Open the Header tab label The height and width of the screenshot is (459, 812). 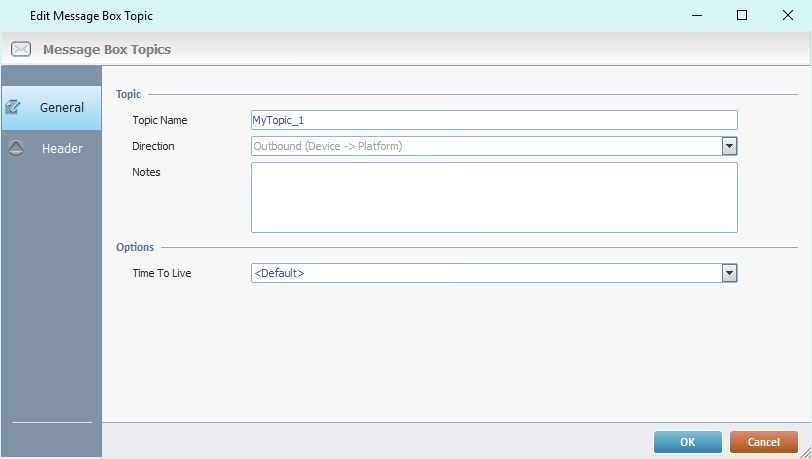tap(62, 148)
